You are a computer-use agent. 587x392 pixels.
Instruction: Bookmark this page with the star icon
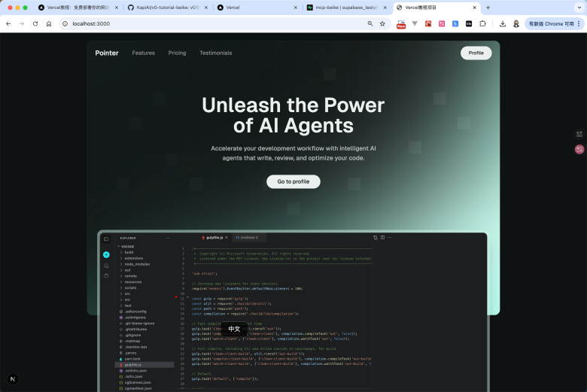point(382,23)
